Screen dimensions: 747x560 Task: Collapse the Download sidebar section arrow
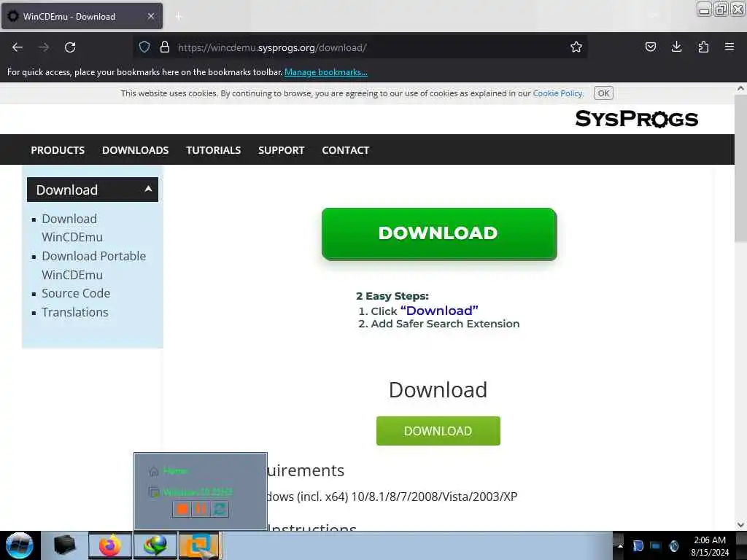point(148,189)
